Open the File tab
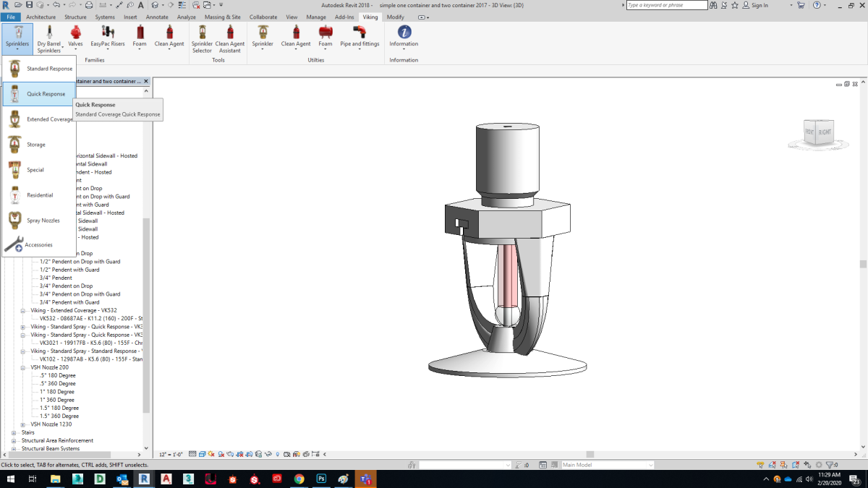Screen dimensions: 868x488 (12, 17)
